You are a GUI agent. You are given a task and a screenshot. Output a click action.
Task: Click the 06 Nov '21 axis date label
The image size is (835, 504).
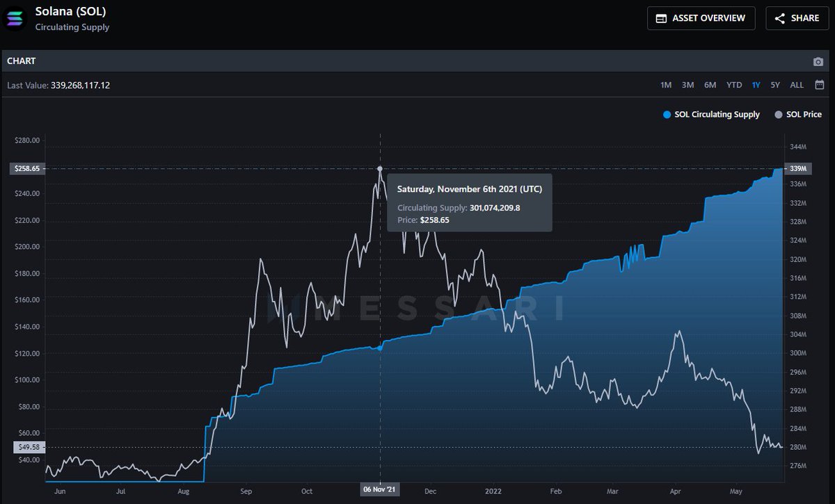pyautogui.click(x=380, y=490)
